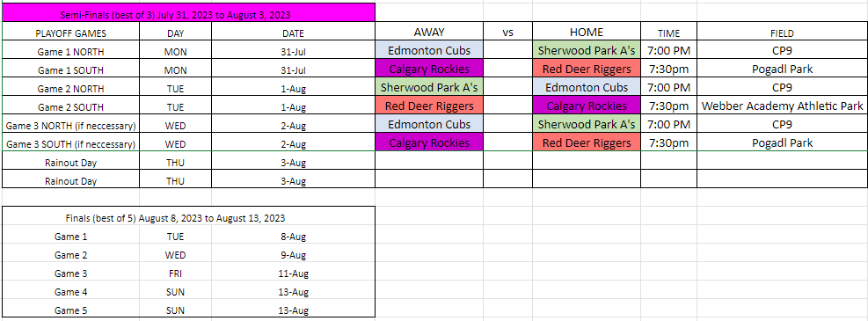Click Calgary Rockies away cell for Game 1 SOUTH
The image size is (868, 321).
point(429,69)
